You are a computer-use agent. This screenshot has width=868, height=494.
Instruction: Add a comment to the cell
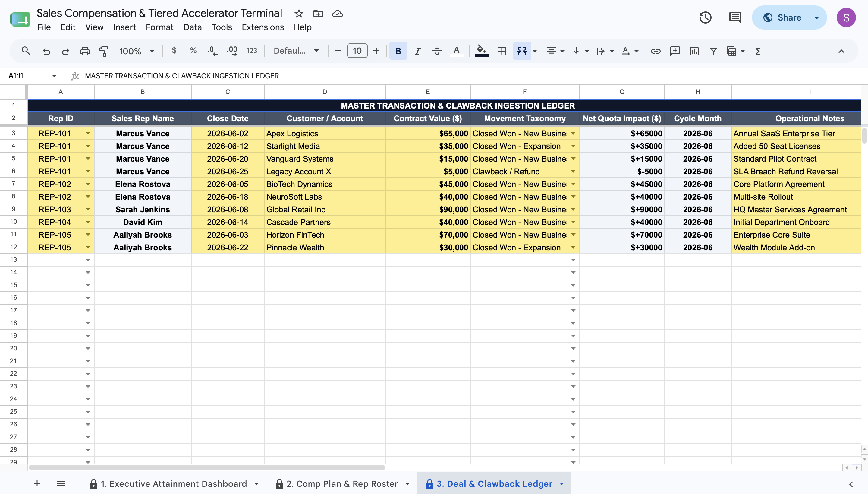point(675,51)
